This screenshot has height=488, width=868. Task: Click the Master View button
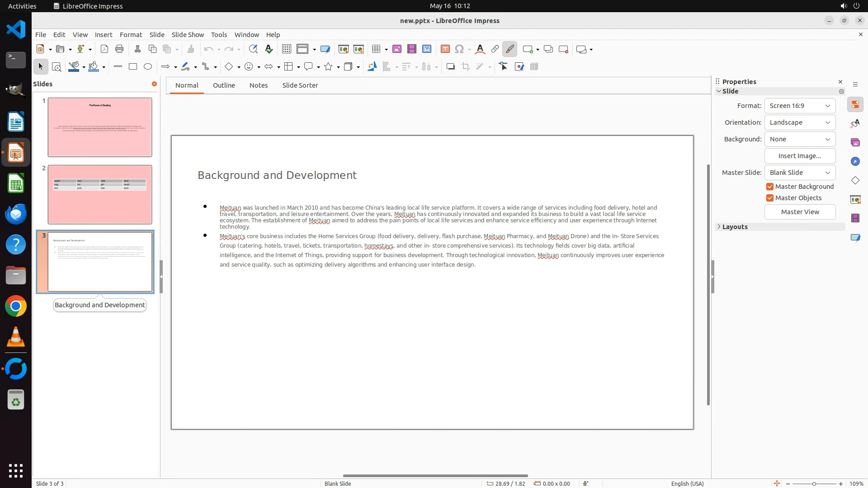click(x=800, y=212)
